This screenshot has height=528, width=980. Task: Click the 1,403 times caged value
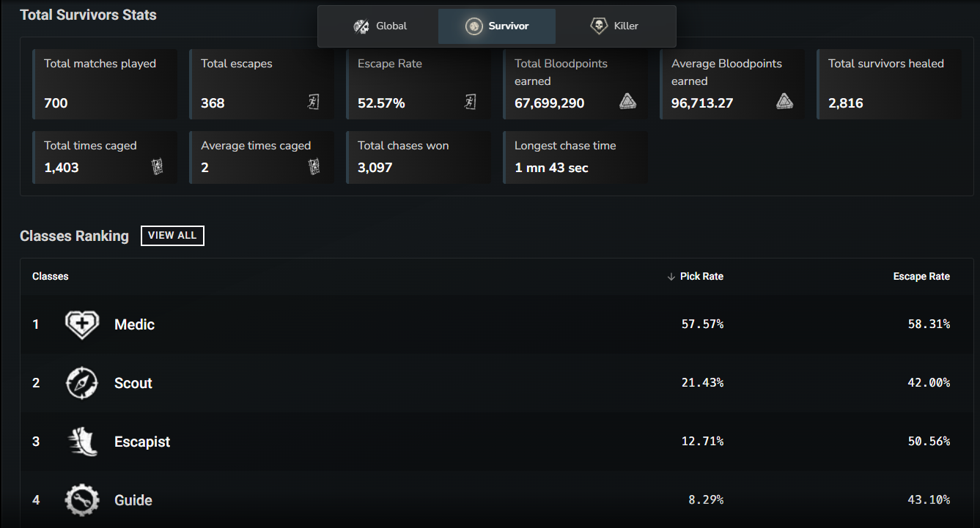click(x=62, y=168)
